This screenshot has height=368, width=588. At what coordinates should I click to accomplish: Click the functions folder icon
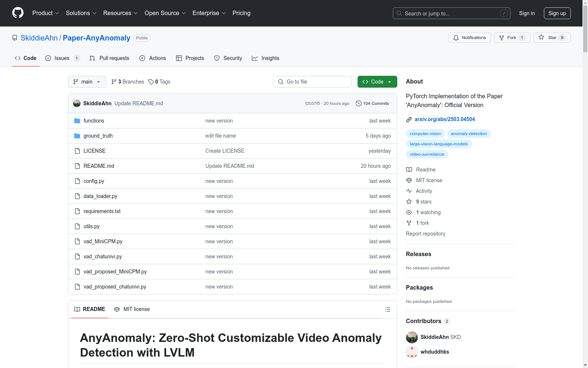pos(77,121)
